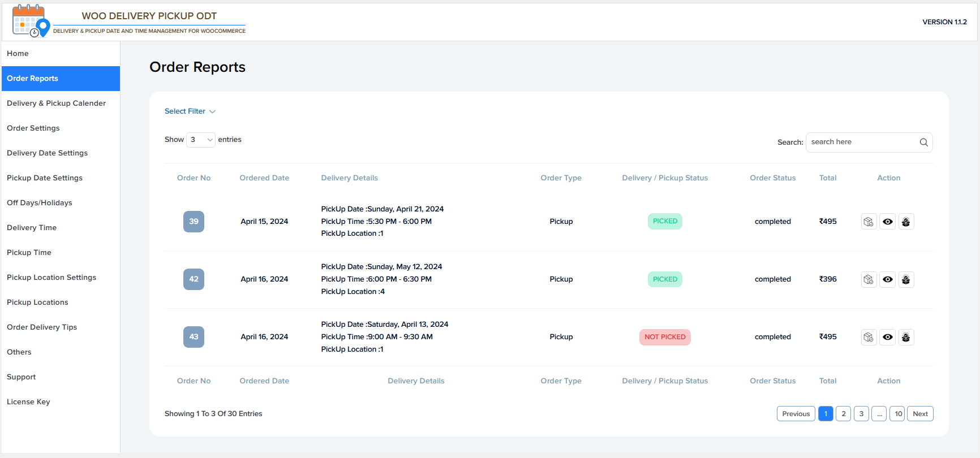980x458 pixels.
Task: View order 43 details via eye icon
Action: (888, 337)
